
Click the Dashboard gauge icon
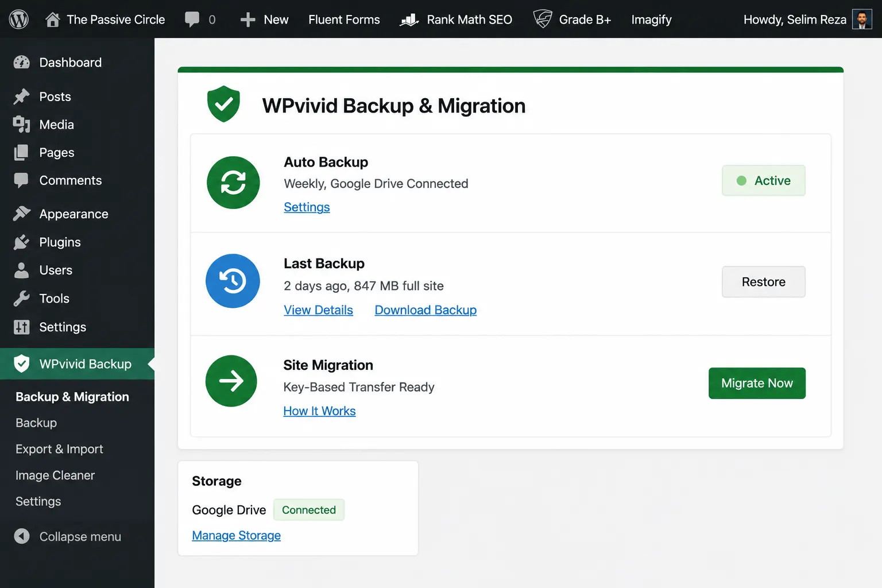pos(22,63)
